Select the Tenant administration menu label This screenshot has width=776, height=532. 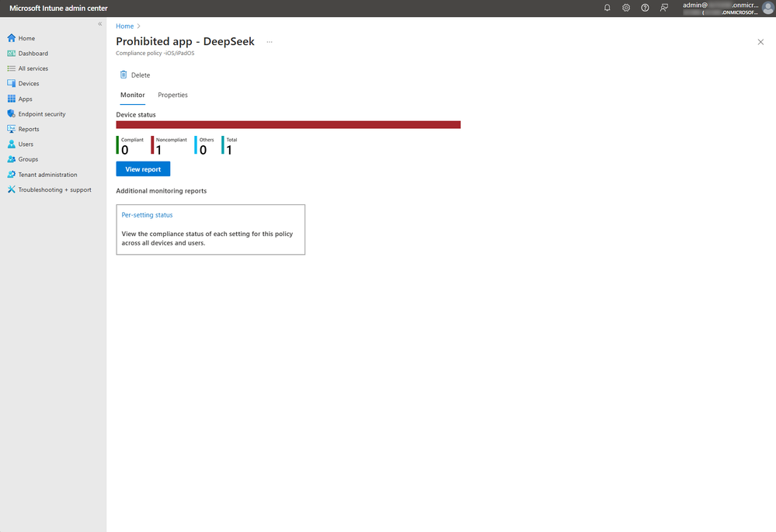[48, 175]
